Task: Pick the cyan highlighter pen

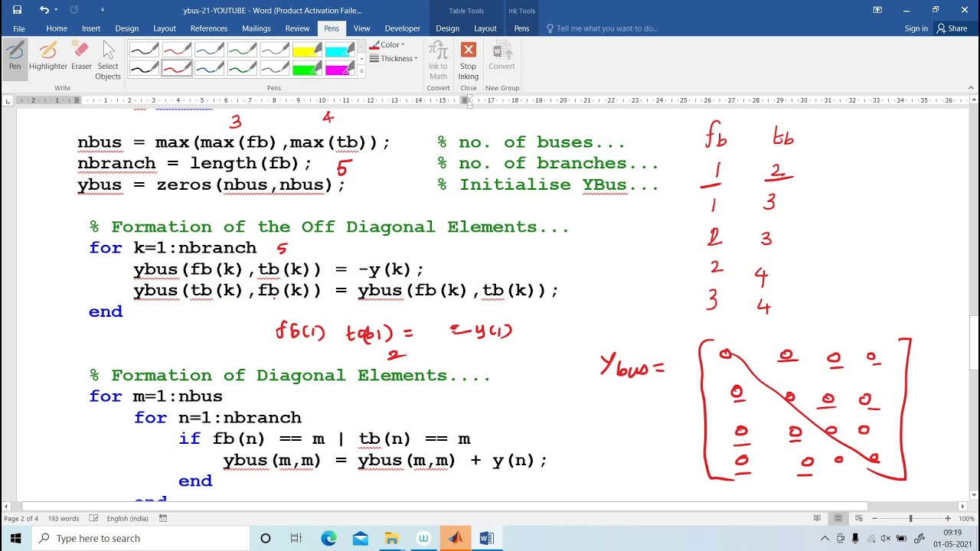Action: point(340,51)
